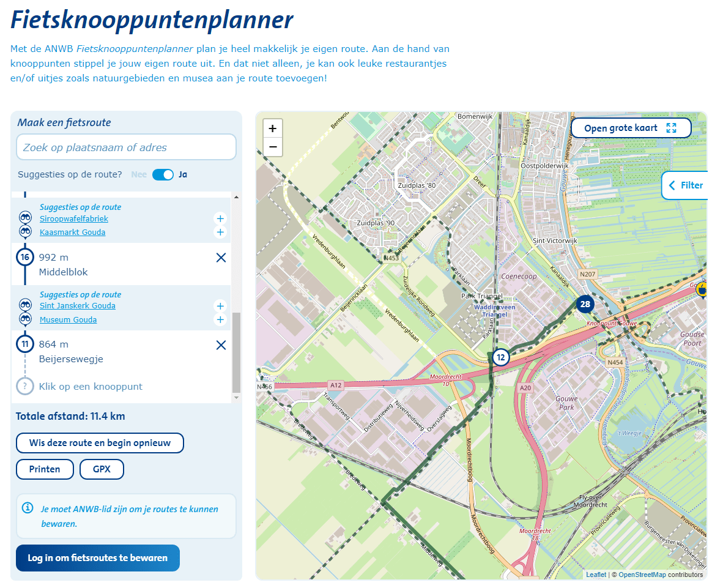The width and height of the screenshot is (712, 588).
Task: Zoom in on the map
Action: [x=272, y=128]
